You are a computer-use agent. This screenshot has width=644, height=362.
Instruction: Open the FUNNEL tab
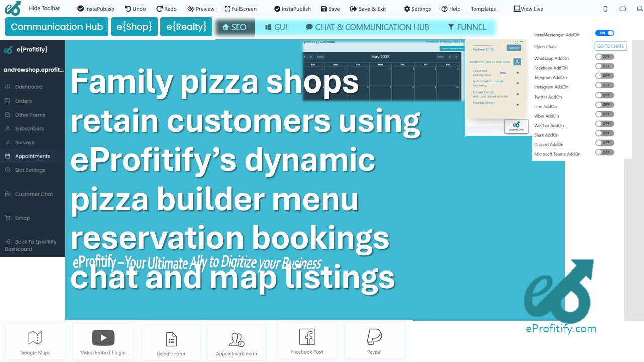[x=467, y=27]
